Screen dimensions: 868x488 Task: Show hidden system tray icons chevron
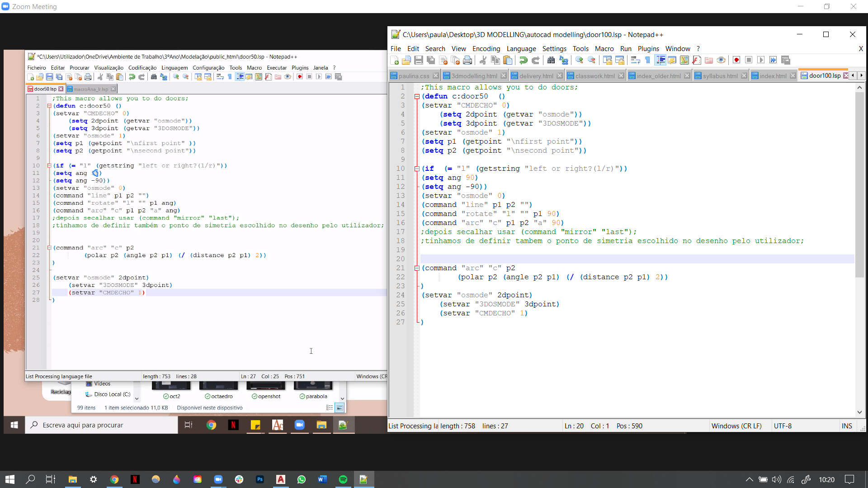749,479
